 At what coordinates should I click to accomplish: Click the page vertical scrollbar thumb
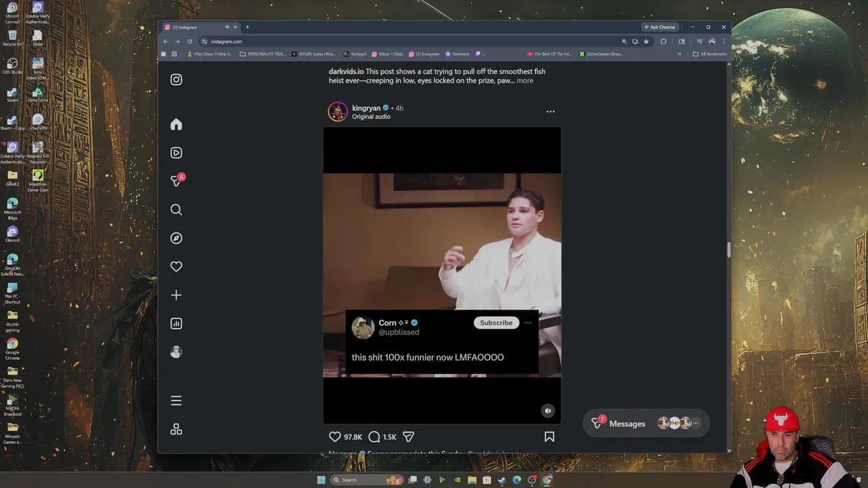pyautogui.click(x=729, y=249)
